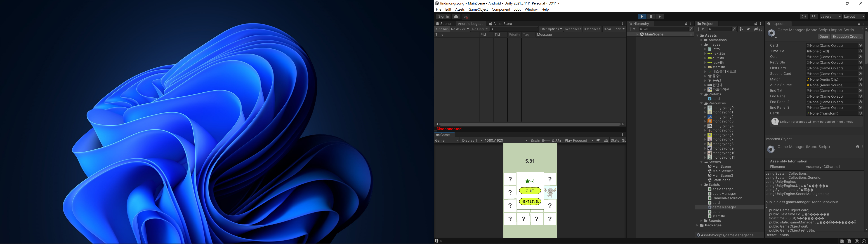Toggle the Stats overlay in Game view

[x=615, y=141]
